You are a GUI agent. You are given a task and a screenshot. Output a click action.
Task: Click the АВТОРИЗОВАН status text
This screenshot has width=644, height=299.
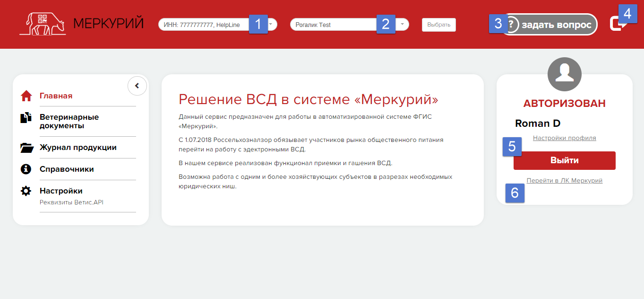click(565, 104)
